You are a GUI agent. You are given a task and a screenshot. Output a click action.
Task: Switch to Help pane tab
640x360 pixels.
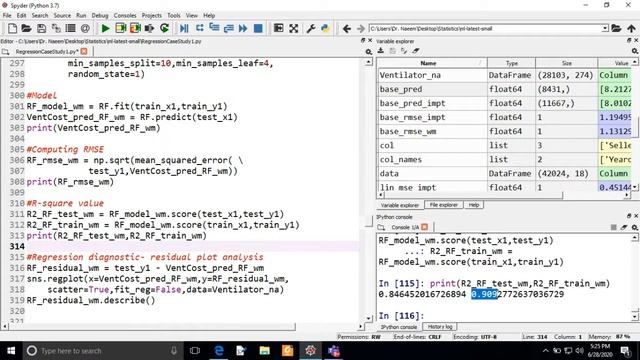point(473,205)
